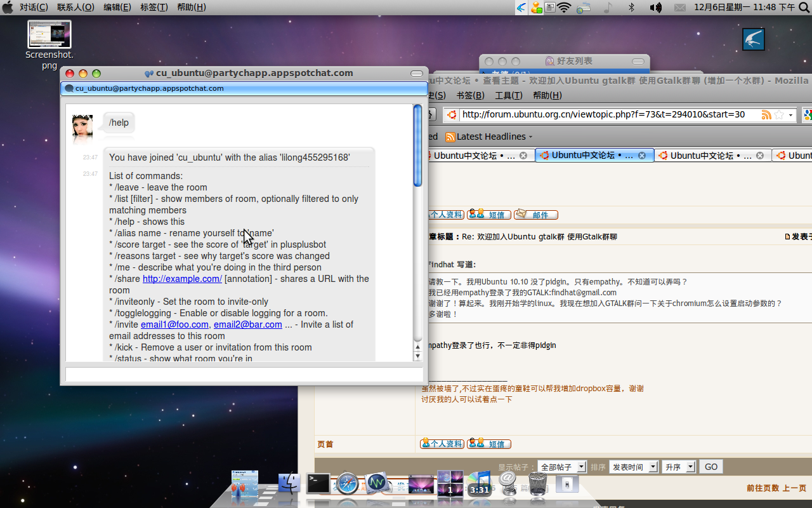This screenshot has width=812, height=508.
Task: Click the email1@foo.com link
Action: click(174, 324)
